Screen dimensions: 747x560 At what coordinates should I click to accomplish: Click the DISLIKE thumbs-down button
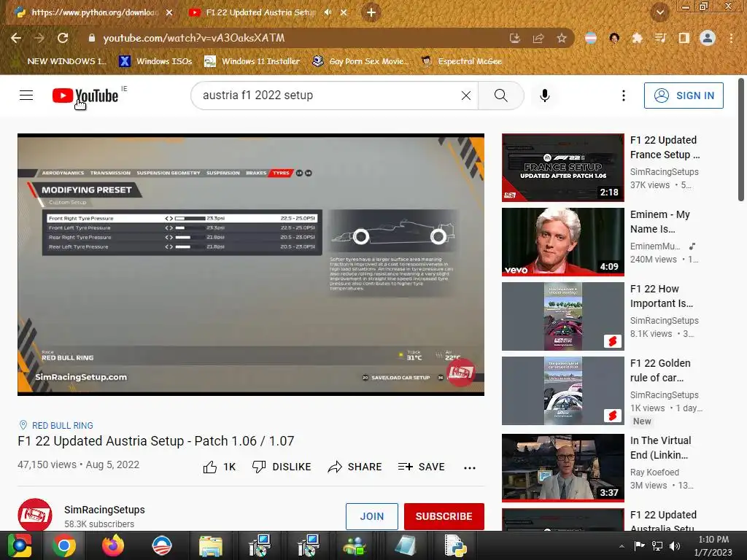(x=282, y=467)
